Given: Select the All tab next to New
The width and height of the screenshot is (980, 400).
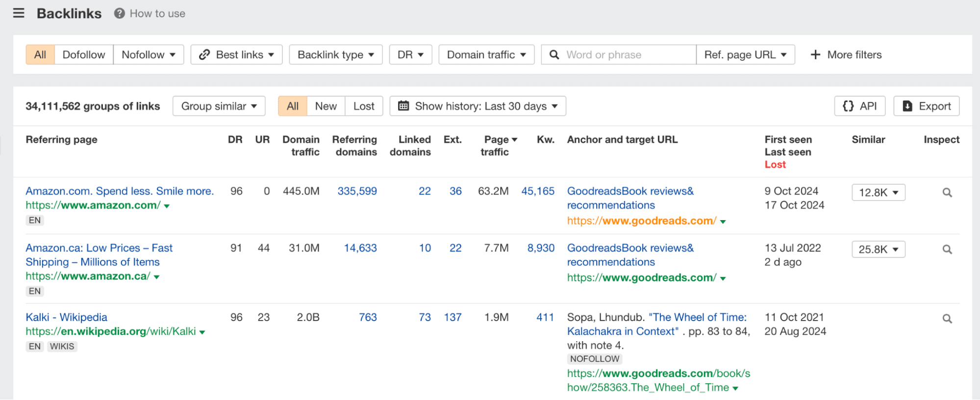Looking at the screenshot, I should pos(293,106).
